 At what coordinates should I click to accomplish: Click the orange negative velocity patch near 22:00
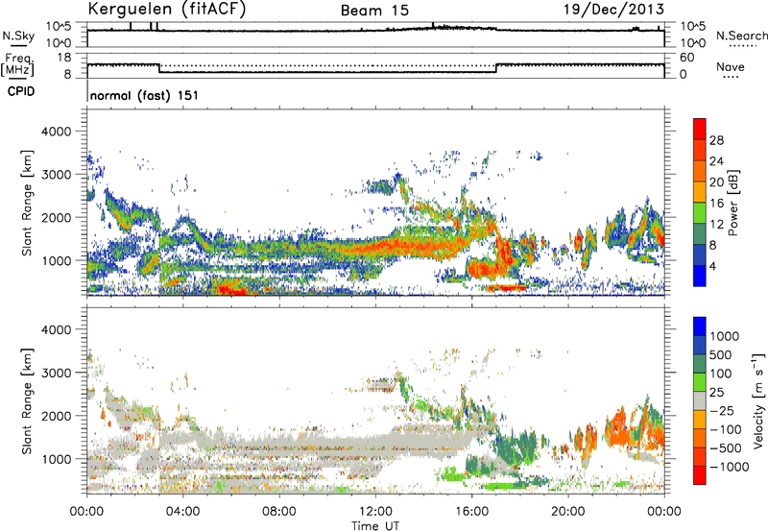tap(618, 427)
